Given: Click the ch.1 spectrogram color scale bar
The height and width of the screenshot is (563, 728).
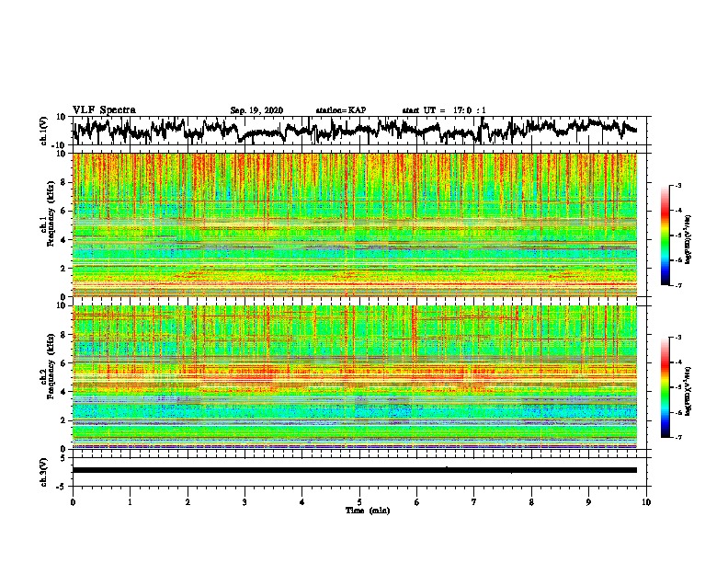Looking at the screenshot, I should (665, 236).
